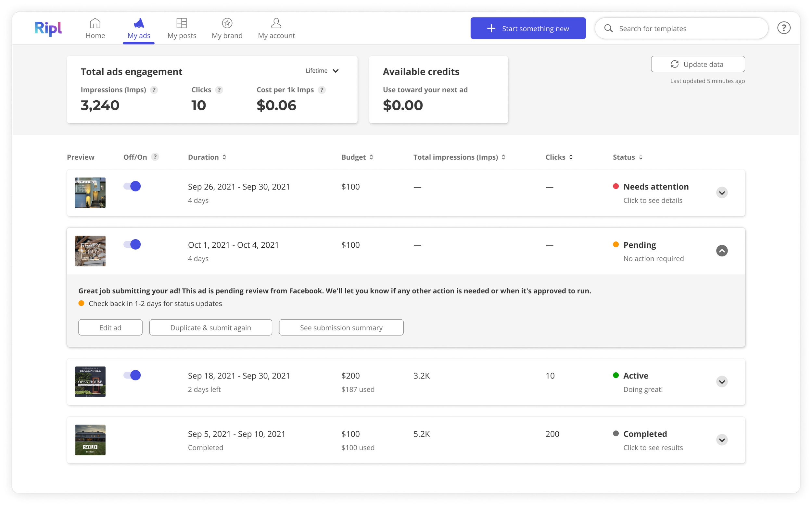Sort by Status column arrows
812x506 pixels.
pyautogui.click(x=641, y=157)
